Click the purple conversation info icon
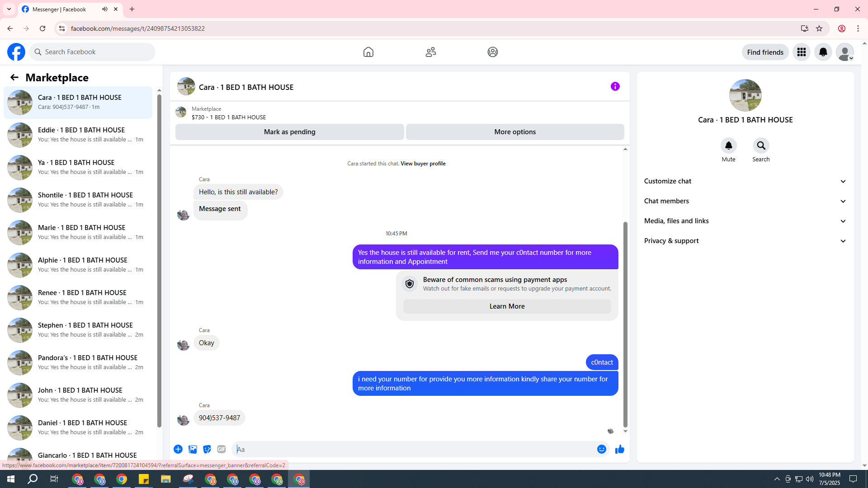868x488 pixels. click(615, 86)
